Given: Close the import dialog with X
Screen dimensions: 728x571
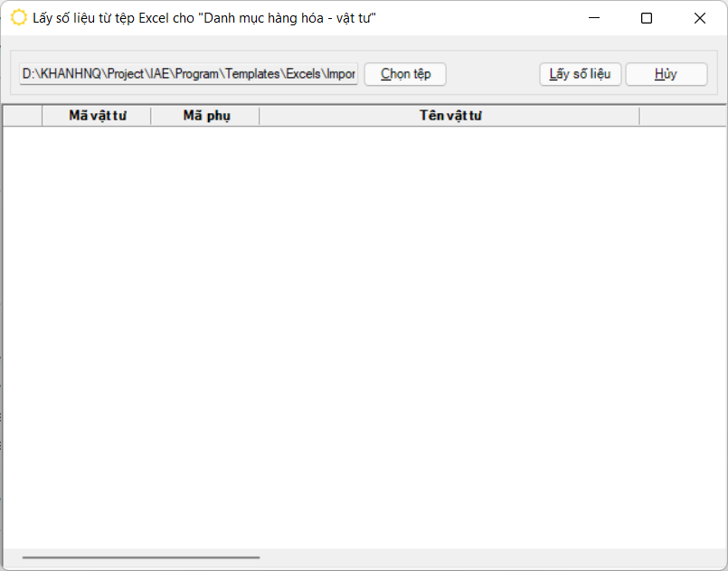Looking at the screenshot, I should click(699, 18).
